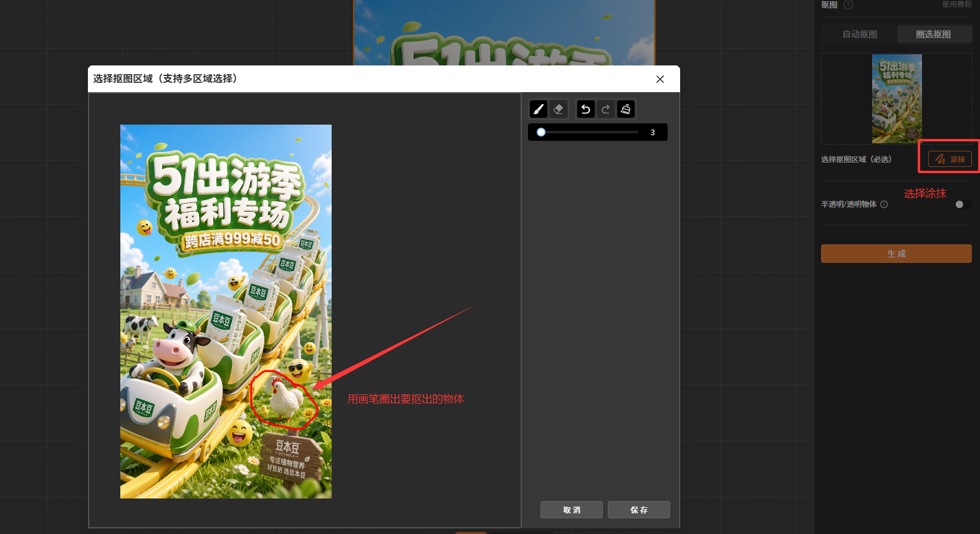Click the 保存 button
980x534 pixels.
[639, 510]
